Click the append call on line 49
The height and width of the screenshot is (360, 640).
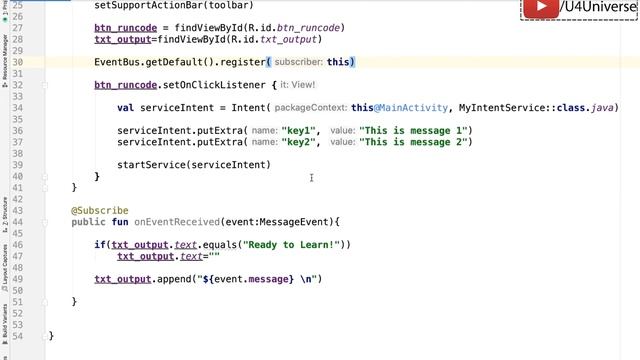pos(174,279)
